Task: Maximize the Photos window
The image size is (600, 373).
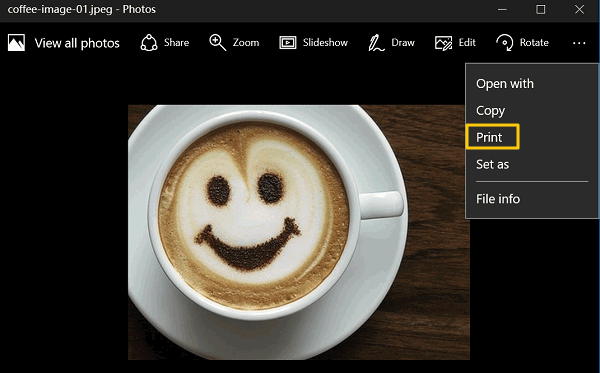Action: tap(540, 10)
